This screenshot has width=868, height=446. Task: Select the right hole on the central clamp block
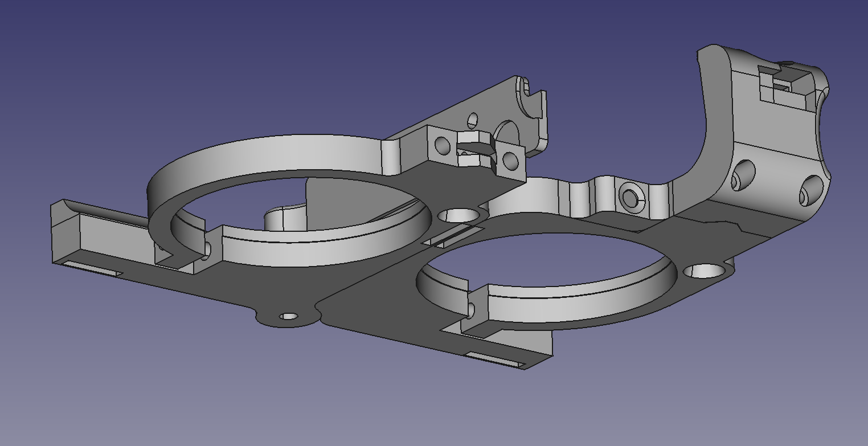[510, 161]
